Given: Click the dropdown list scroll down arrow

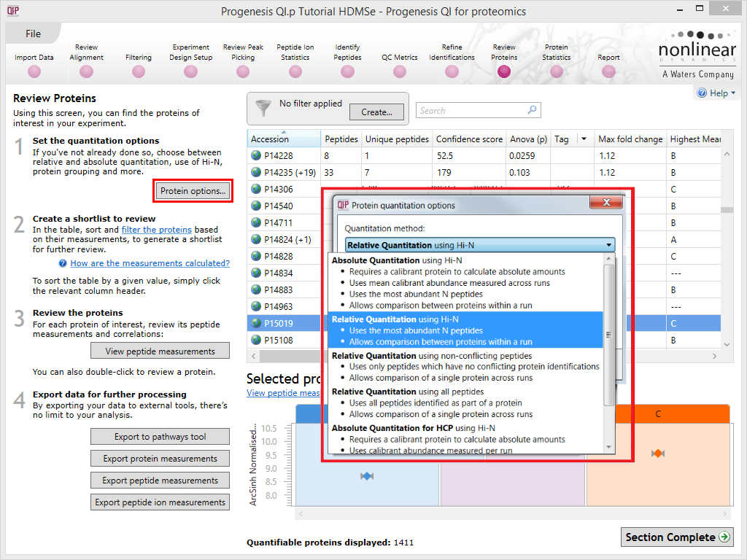Looking at the screenshot, I should click(x=608, y=447).
